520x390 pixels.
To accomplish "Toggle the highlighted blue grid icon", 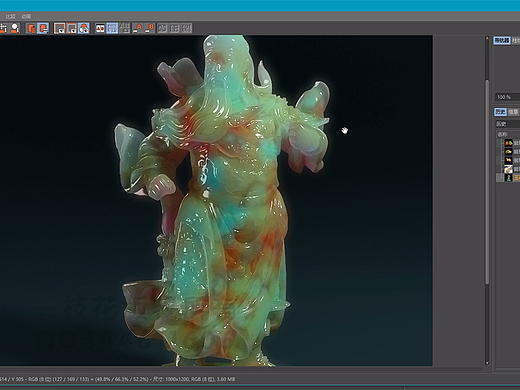I will [x=112, y=28].
